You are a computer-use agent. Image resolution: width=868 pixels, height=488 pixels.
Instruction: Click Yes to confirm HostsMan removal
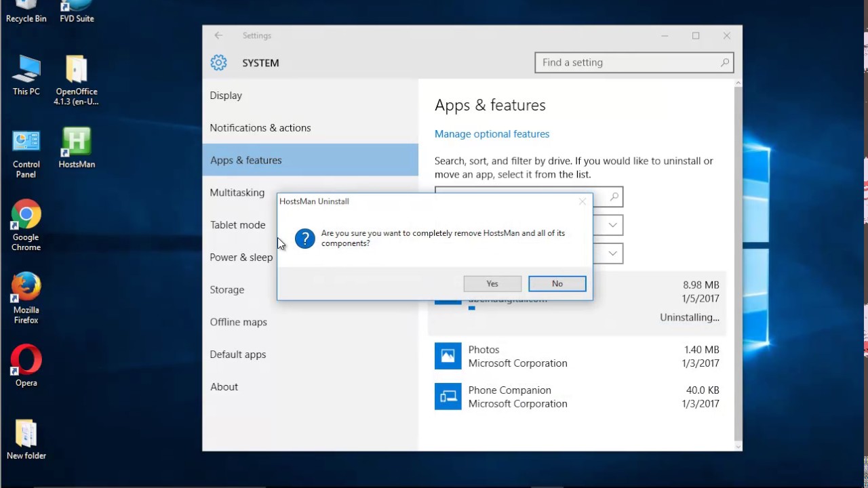tap(492, 283)
